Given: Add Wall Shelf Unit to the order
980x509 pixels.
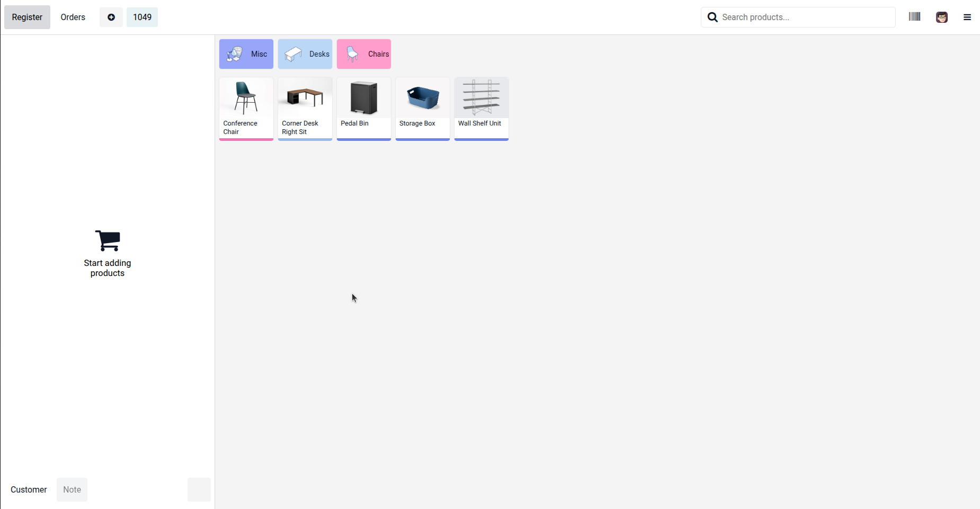Looking at the screenshot, I should [x=482, y=109].
